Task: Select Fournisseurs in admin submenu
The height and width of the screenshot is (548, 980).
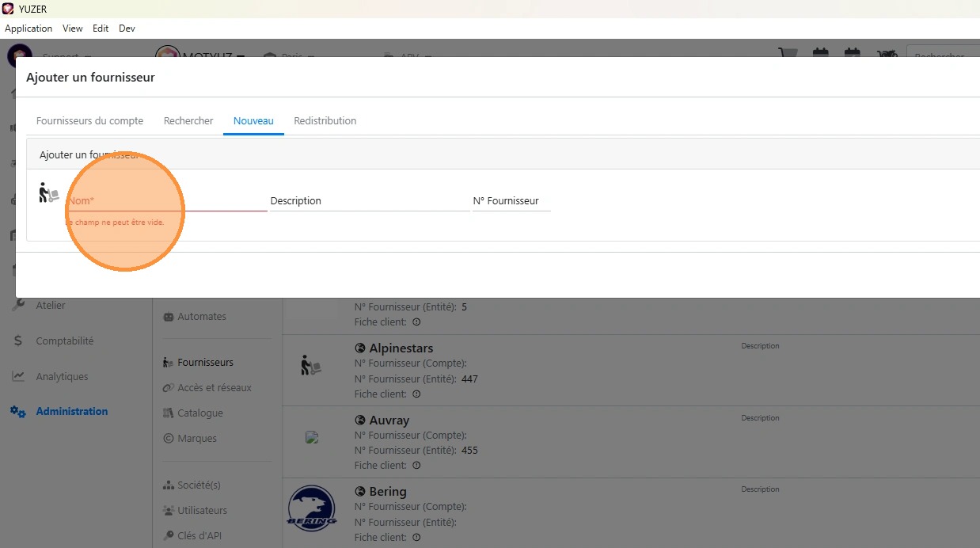Action: point(206,363)
